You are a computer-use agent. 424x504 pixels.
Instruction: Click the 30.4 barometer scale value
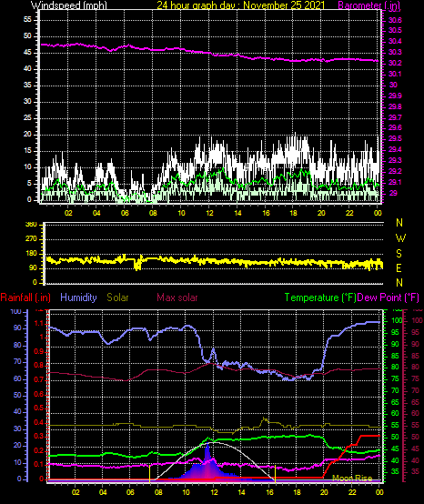point(395,41)
